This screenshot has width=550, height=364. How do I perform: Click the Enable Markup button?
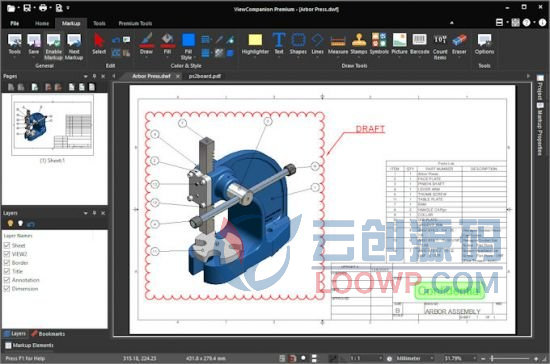pos(54,47)
